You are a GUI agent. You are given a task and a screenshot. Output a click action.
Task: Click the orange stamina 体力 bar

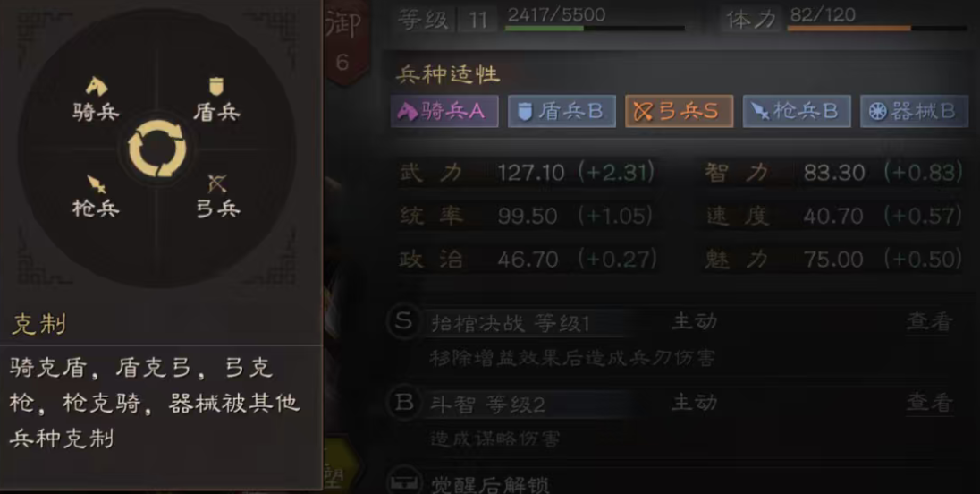pos(877,28)
